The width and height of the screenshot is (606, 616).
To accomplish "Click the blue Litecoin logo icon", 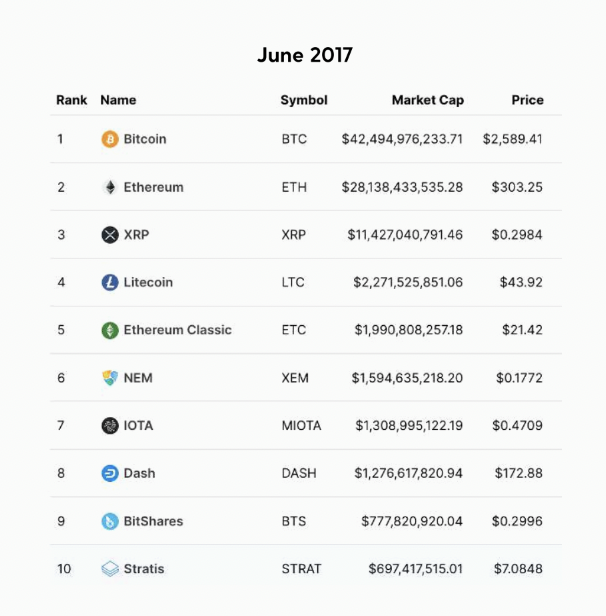I will point(110,282).
